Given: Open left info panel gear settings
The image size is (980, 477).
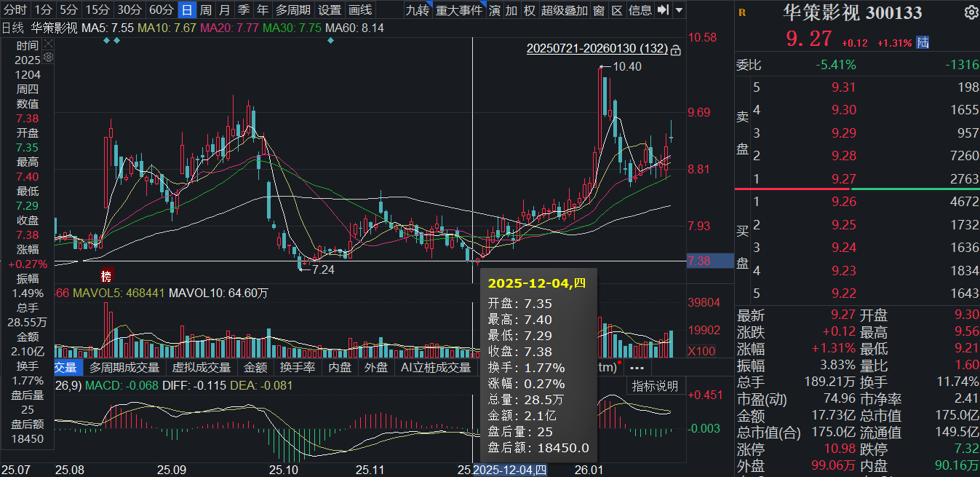Looking at the screenshot, I should point(48,58).
